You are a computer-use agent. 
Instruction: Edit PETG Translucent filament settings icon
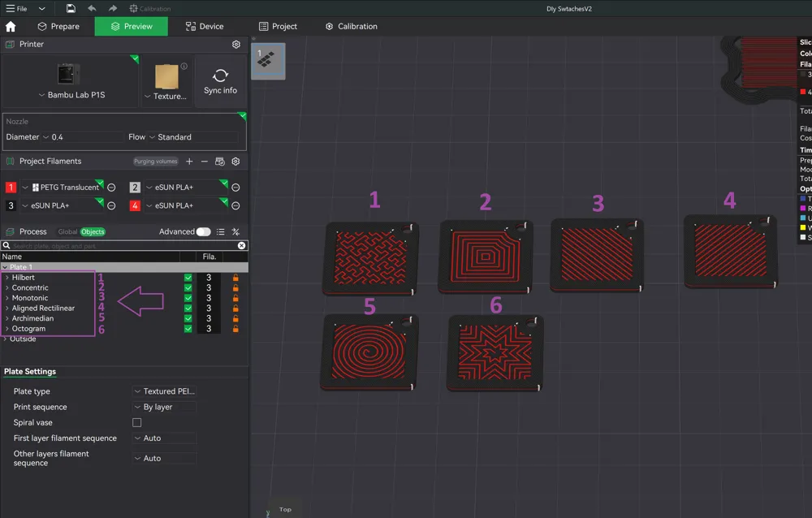tap(111, 188)
